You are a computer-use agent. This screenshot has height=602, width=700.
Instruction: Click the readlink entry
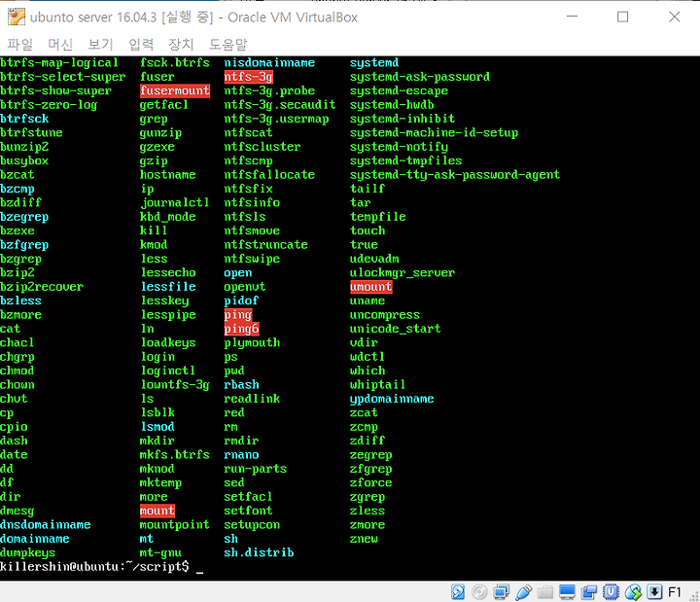coord(252,399)
